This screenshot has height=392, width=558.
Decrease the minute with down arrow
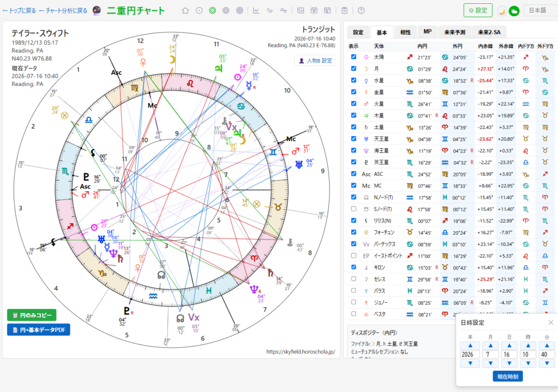[x=547, y=363]
